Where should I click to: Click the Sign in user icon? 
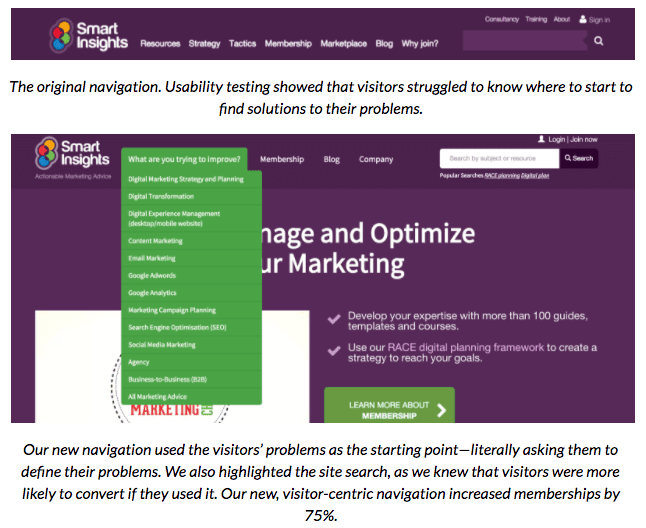click(583, 19)
